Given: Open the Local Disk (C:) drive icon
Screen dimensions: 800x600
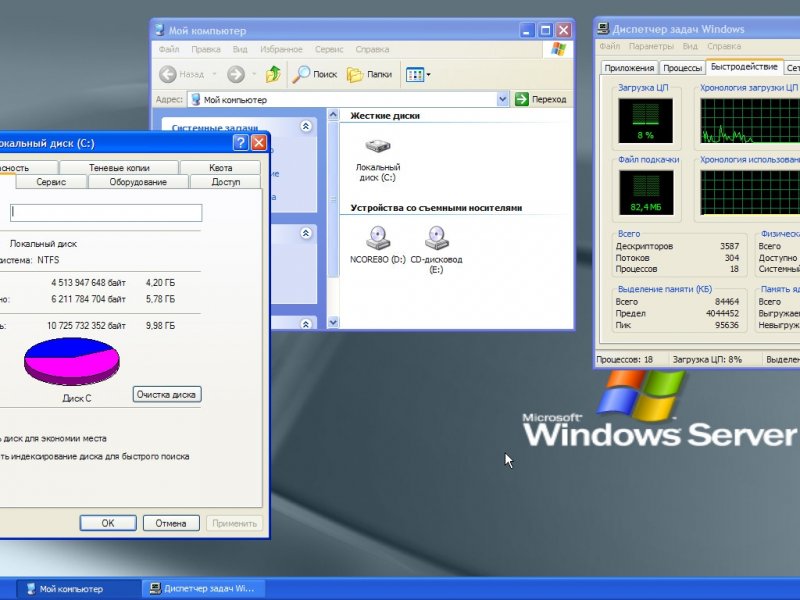Looking at the screenshot, I should [378, 147].
